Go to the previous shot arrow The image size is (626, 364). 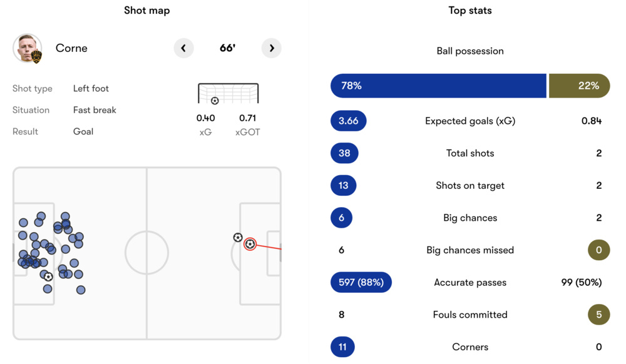tap(183, 48)
